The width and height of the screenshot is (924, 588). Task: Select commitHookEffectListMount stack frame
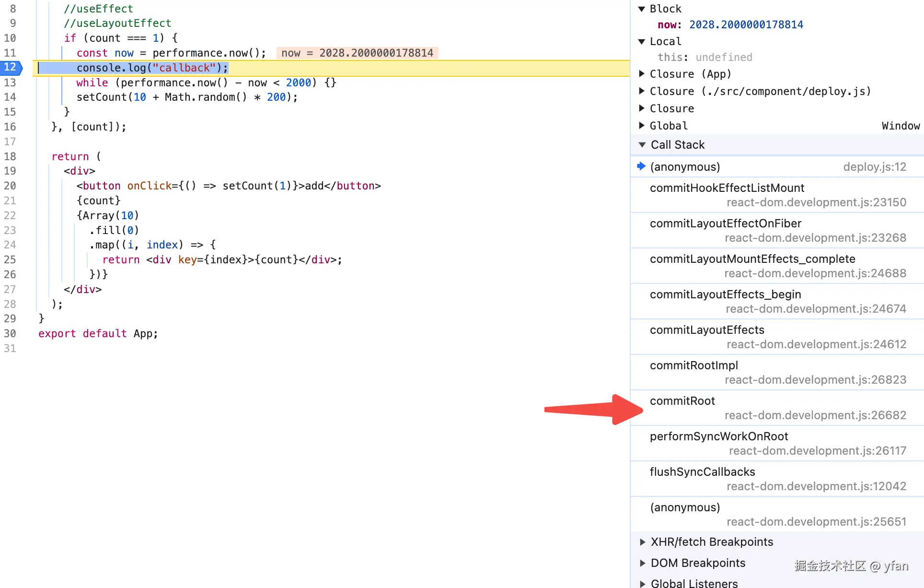click(727, 188)
